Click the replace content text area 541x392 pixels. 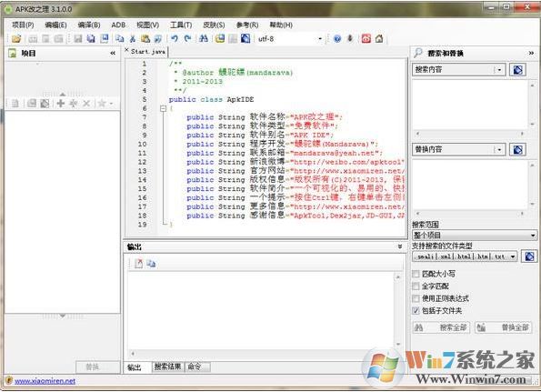pos(470,185)
